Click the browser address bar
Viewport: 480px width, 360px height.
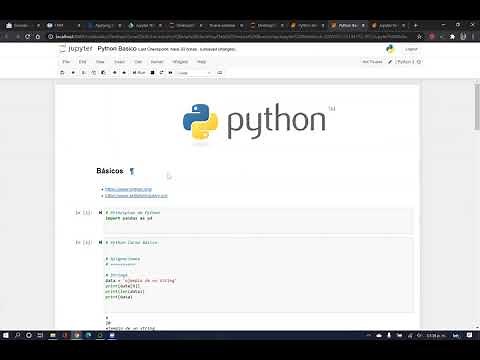(x=230, y=36)
